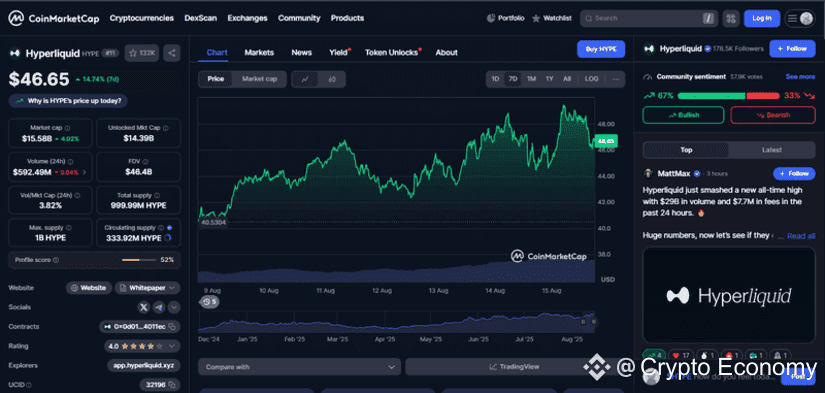Open the About tab
Screen dimensions: 825x393
point(446,53)
